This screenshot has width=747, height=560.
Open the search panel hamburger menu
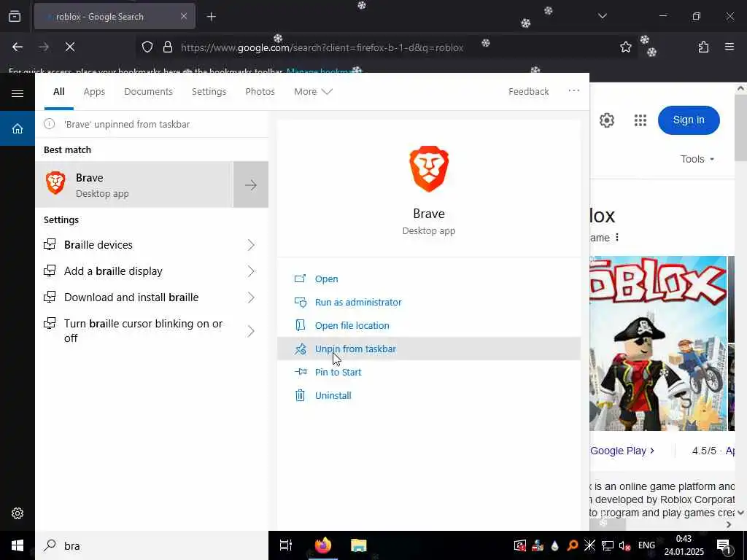point(18,93)
